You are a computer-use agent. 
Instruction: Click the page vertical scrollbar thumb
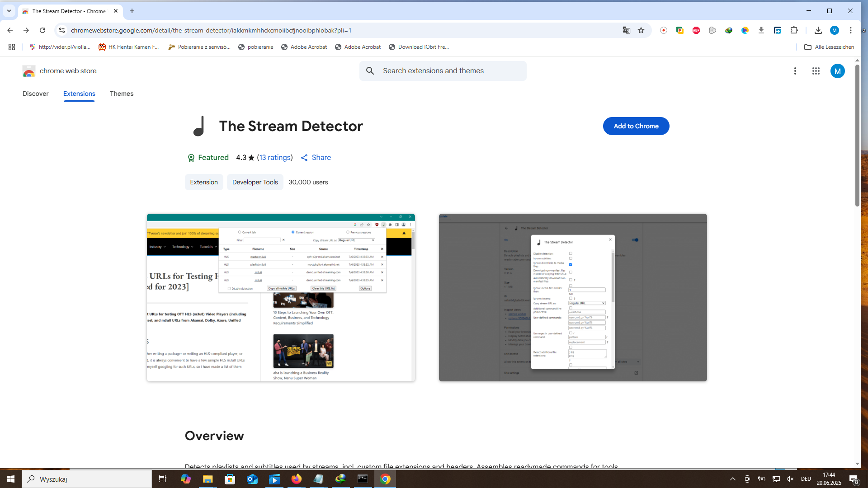857,136
